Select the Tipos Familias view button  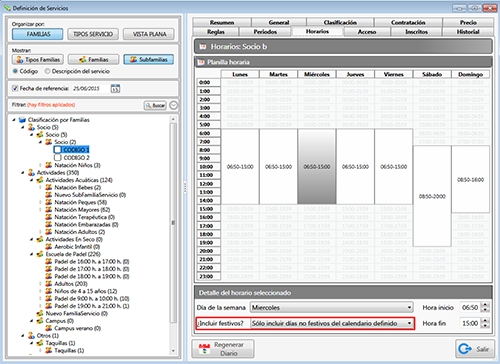38,60
